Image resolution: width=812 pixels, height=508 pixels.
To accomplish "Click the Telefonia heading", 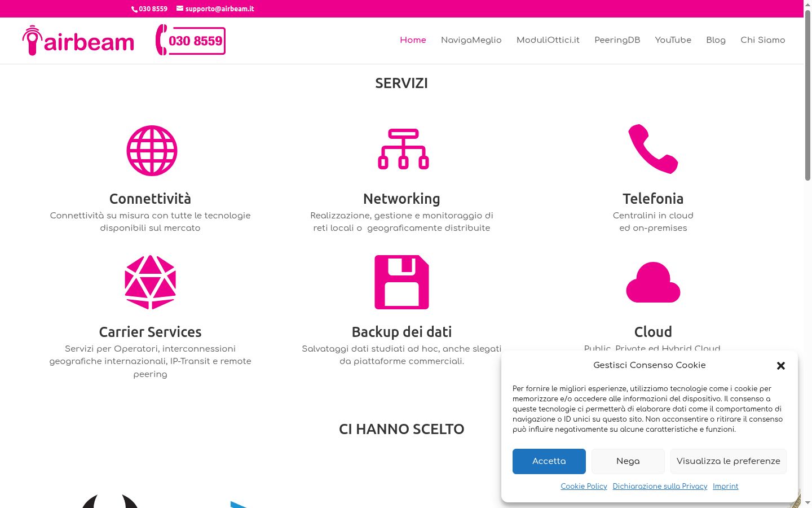I will (653, 199).
